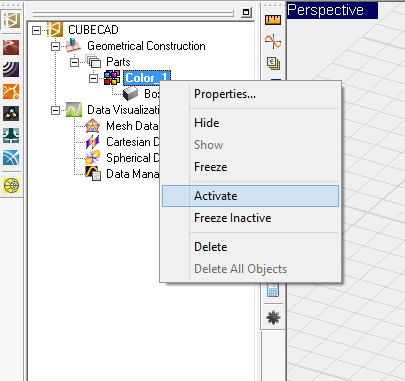Click the CUBECAD root tree icon

[54, 29]
